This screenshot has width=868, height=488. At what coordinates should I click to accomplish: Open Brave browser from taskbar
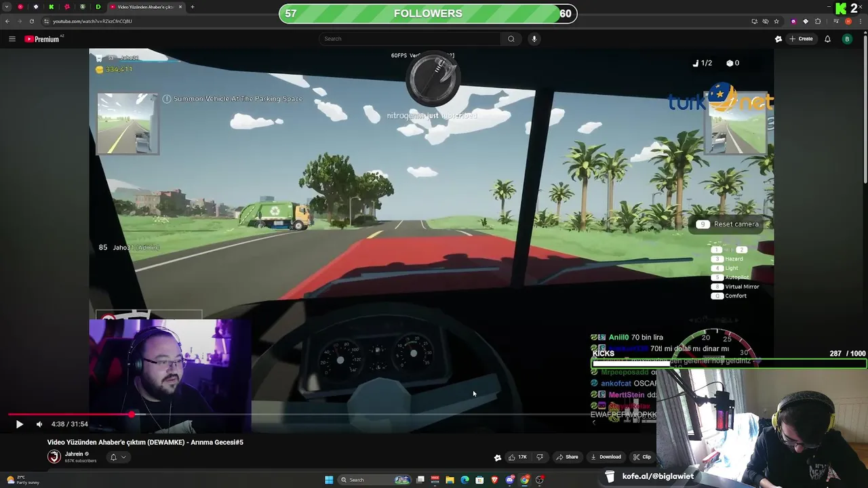(x=494, y=480)
